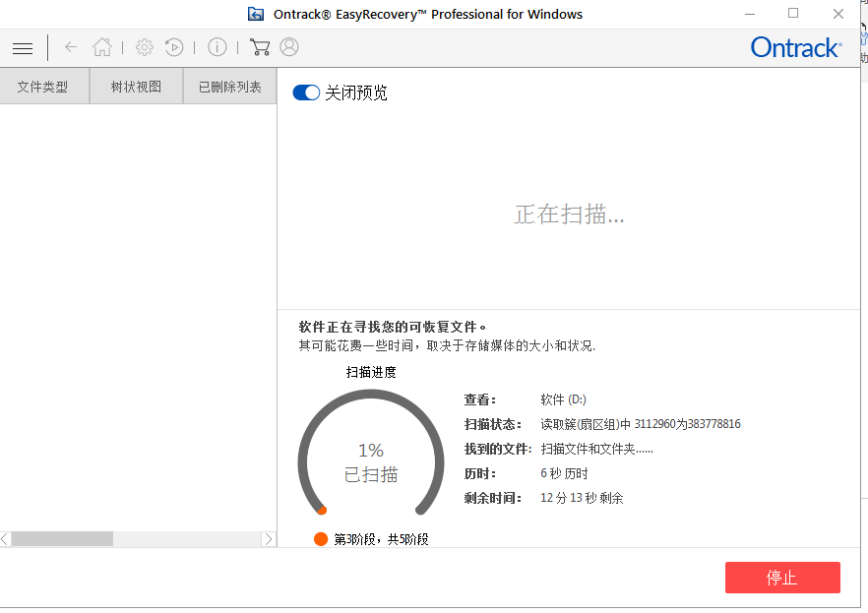This screenshot has height=613, width=868.
Task: Click the horizontal scrollbar thumb
Action: (62, 539)
